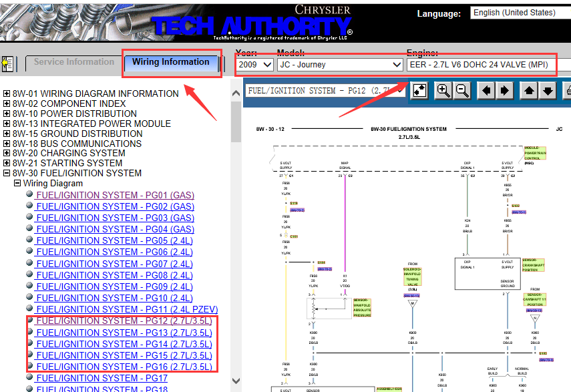Click the tree panel scrollbar thumb
Screen dimensions: 571x392
pos(236,122)
